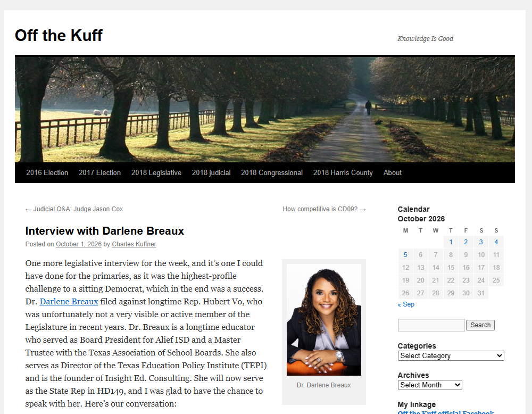Screen dimensions: 532x414
Task: Open the Off the Kuff site title
Action: click(x=59, y=35)
